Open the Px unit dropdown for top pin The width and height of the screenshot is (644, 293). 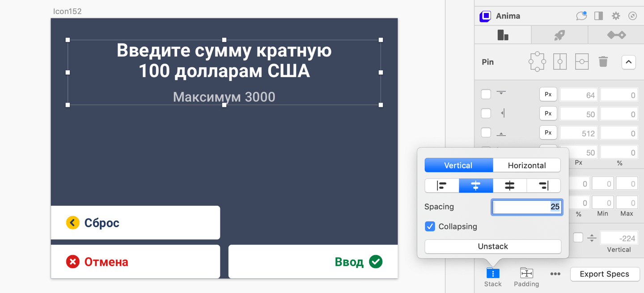coord(548,94)
